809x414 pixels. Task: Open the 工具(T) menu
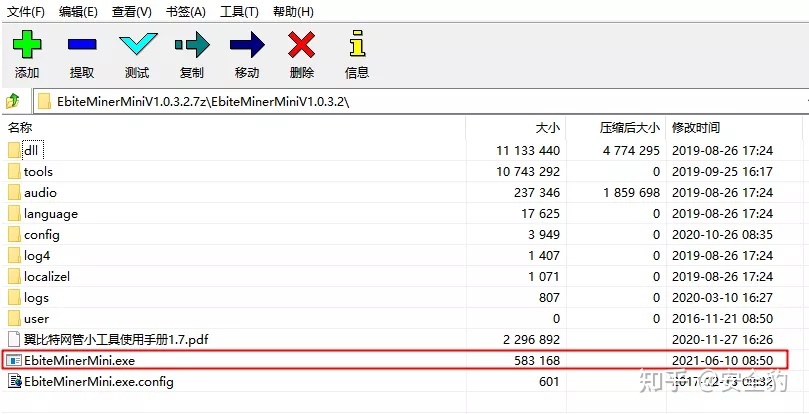click(x=239, y=12)
